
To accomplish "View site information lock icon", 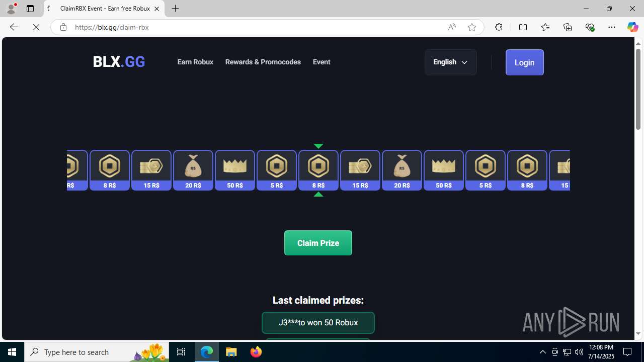I will coord(63,27).
